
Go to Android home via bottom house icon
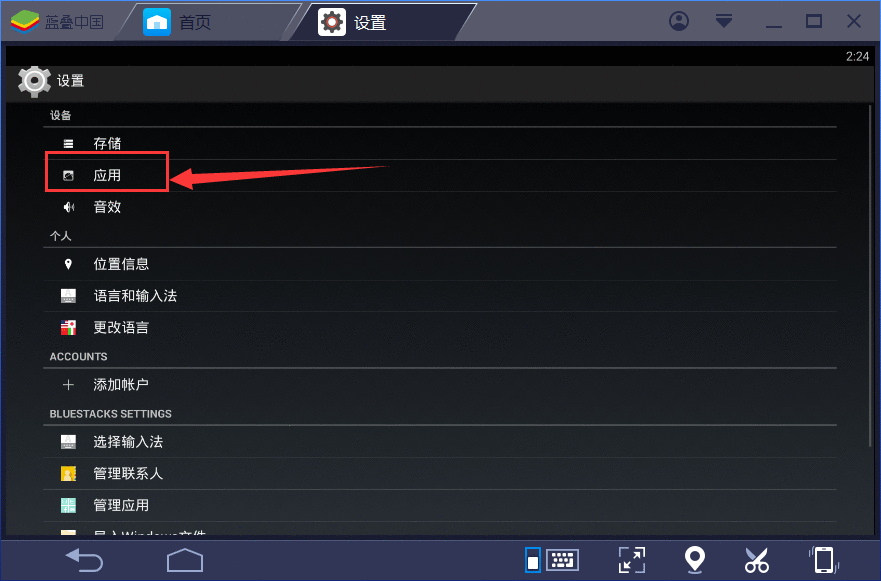185,560
